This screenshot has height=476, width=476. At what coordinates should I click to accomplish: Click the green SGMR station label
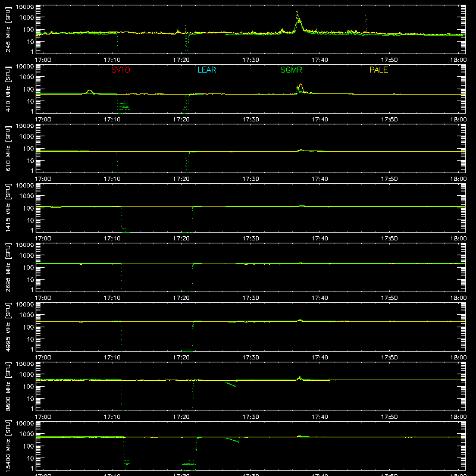(x=291, y=70)
